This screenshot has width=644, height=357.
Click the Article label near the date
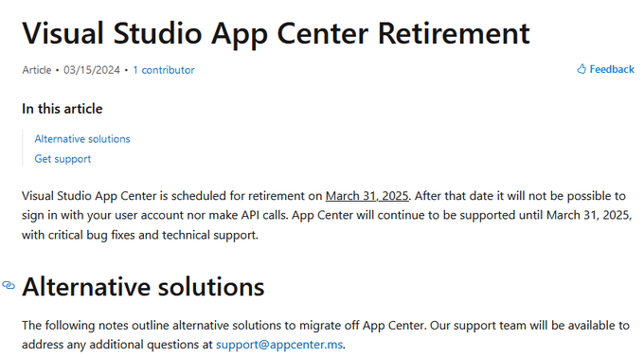tap(37, 70)
